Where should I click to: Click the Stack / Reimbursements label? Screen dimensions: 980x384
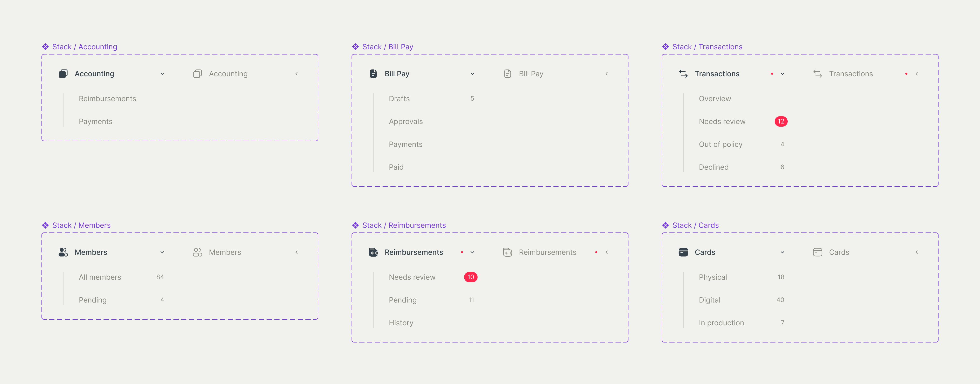coord(404,225)
